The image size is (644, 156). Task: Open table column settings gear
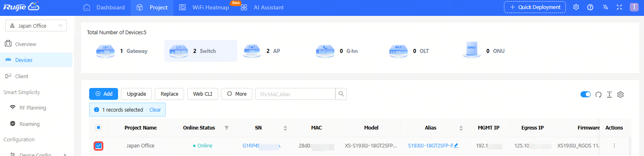[620, 94]
